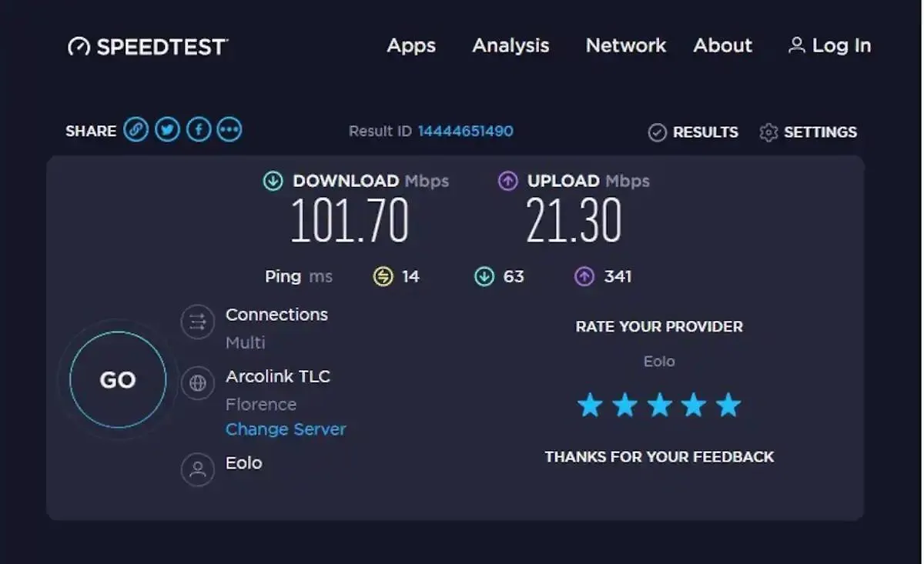
Task: Open the RESULTS history
Action: pyautogui.click(x=693, y=132)
